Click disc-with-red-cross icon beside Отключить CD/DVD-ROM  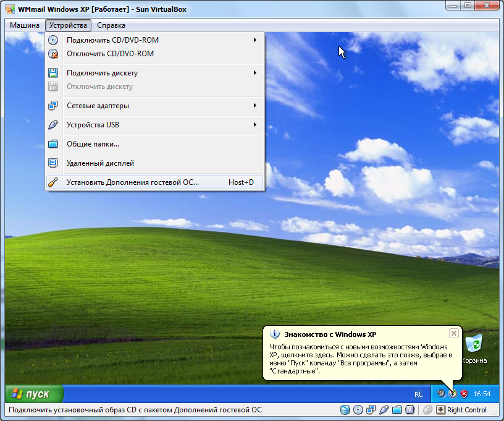[x=53, y=53]
